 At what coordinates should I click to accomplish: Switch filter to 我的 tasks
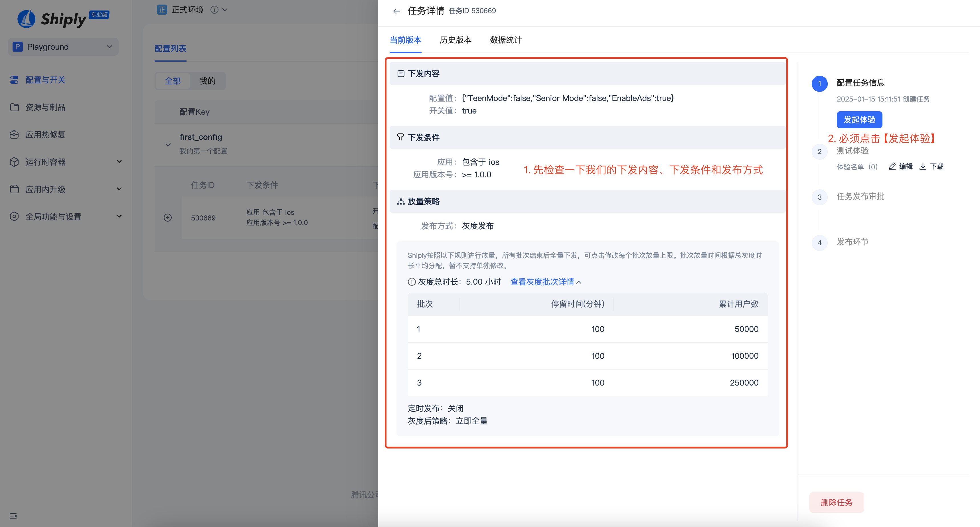coord(207,81)
